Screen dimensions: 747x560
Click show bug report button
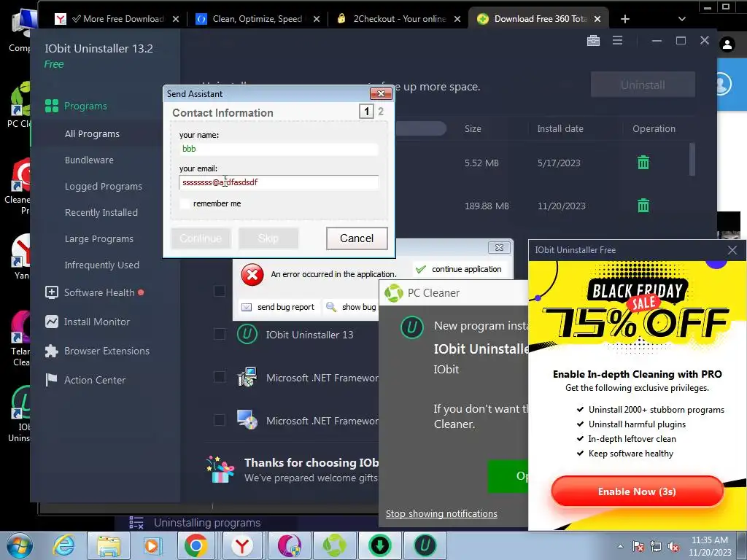(351, 307)
